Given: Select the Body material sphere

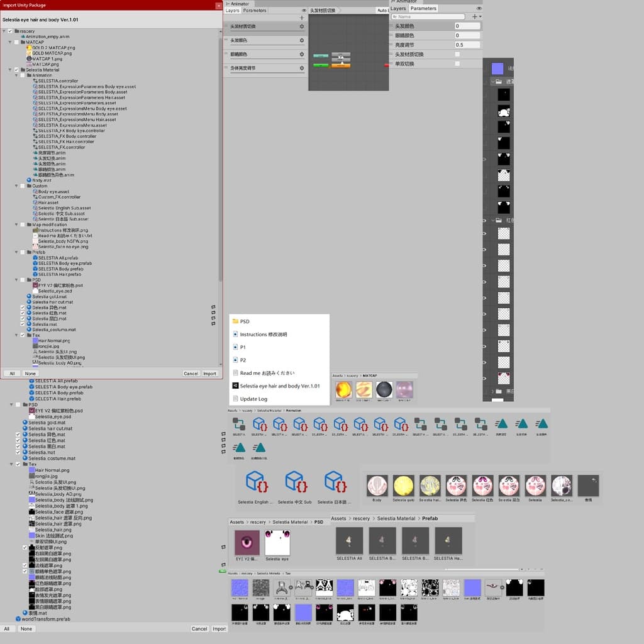Looking at the screenshot, I should click(x=377, y=486).
